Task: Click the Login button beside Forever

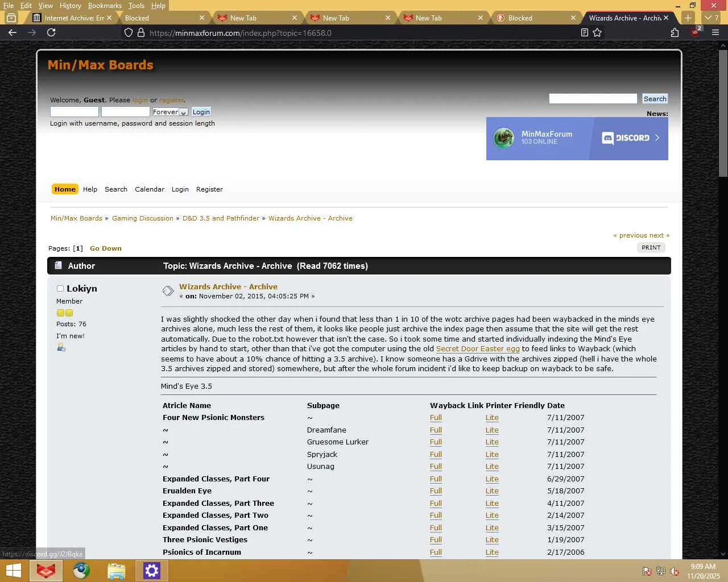Action: [x=201, y=112]
